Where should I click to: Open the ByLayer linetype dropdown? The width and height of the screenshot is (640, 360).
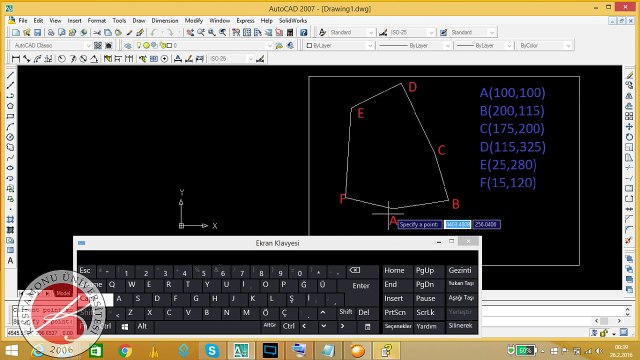click(x=415, y=46)
